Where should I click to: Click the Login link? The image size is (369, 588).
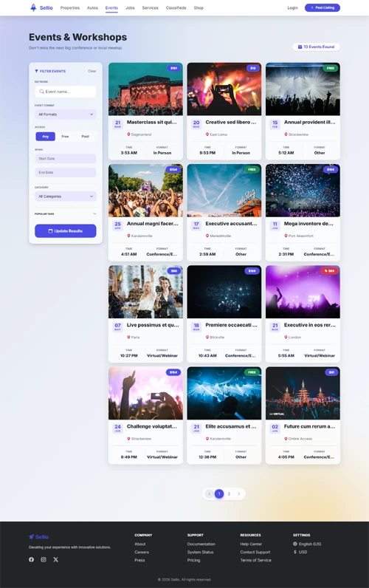point(292,8)
